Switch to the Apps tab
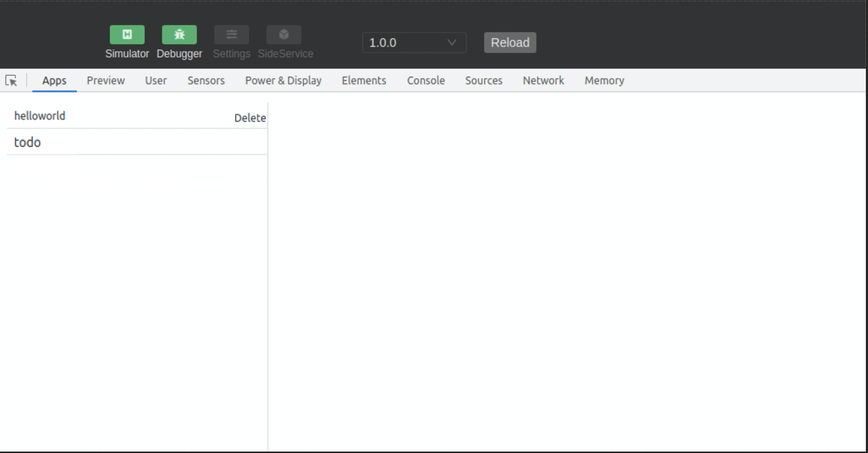Viewport: 868px width, 453px height. coord(54,81)
